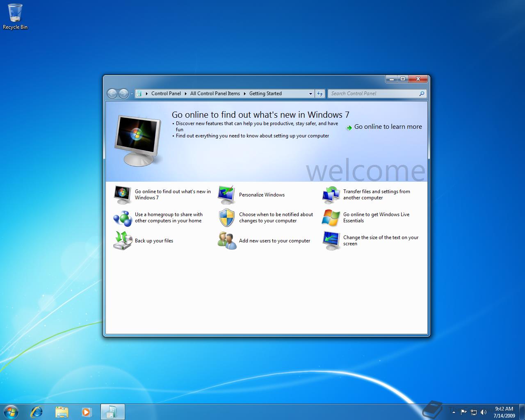Open the recent pages dropdown next to Forward
The width and height of the screenshot is (525, 420).
132,94
